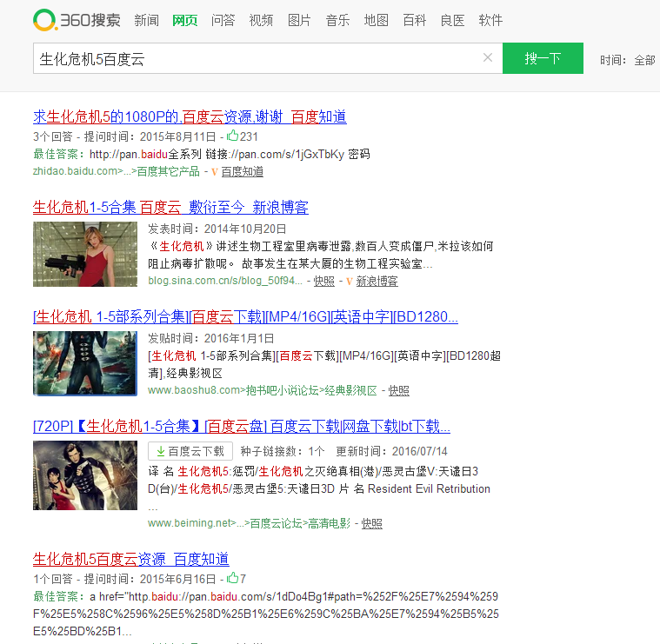Click the thumbnail for the beiming.net result
The image size is (660, 644).
(85, 475)
